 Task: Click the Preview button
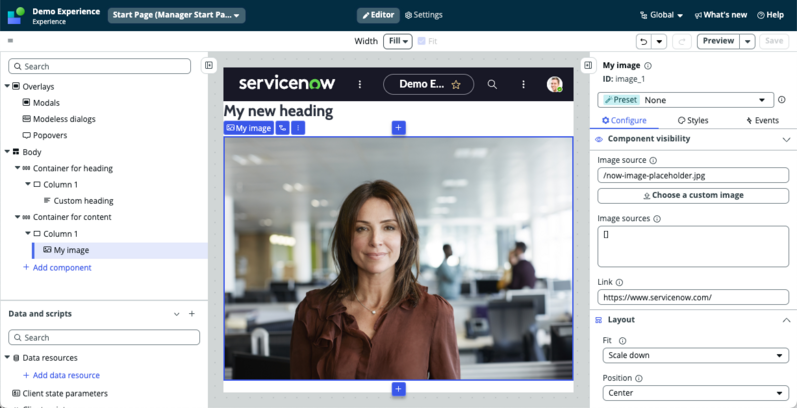(718, 41)
